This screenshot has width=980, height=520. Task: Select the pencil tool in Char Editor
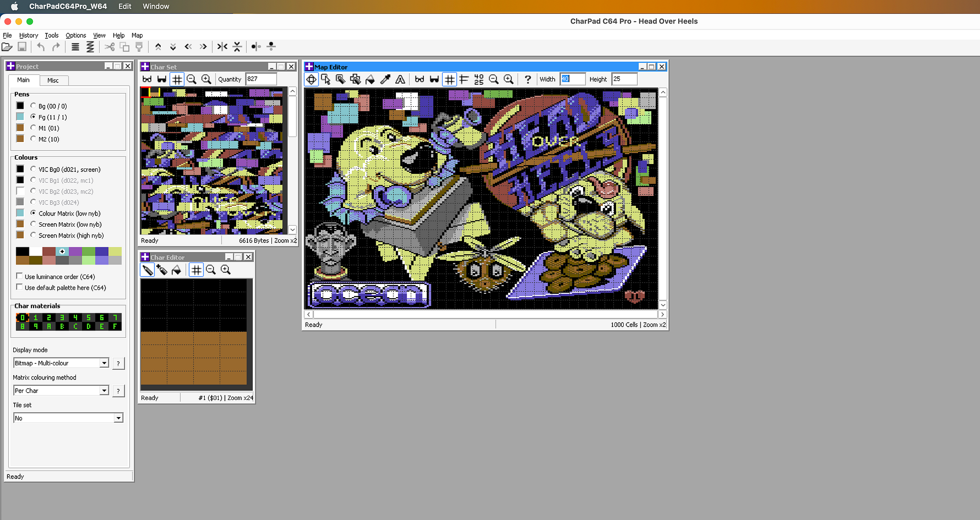pos(147,270)
